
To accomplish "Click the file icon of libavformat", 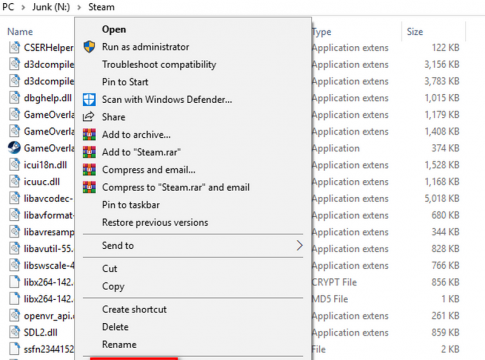I will pyautogui.click(x=14, y=215).
